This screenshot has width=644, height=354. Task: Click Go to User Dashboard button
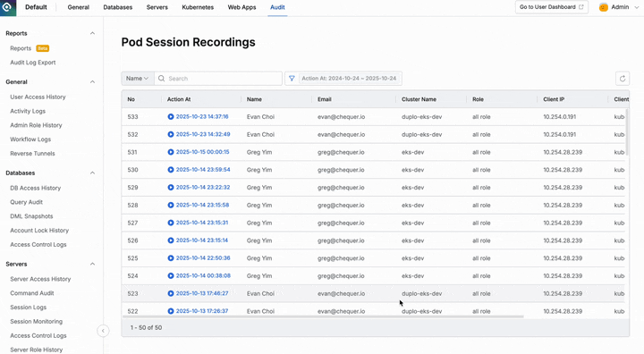coord(552,7)
